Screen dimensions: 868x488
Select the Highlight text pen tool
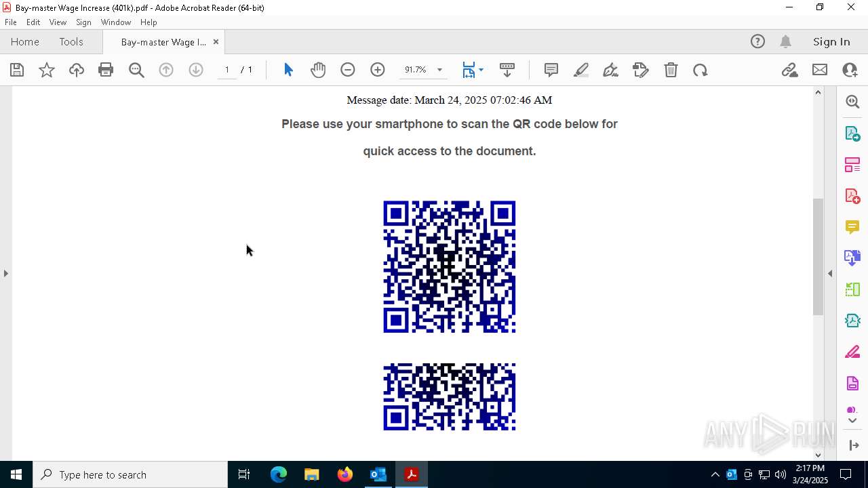pyautogui.click(x=581, y=70)
